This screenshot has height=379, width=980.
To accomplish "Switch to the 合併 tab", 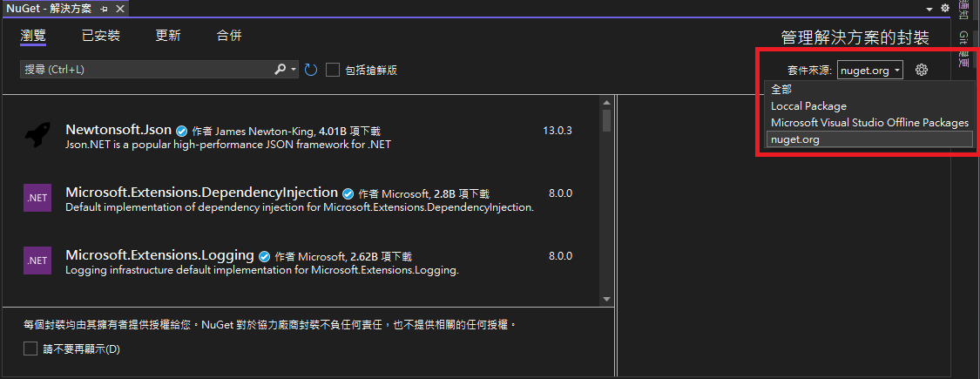I will coord(229,36).
